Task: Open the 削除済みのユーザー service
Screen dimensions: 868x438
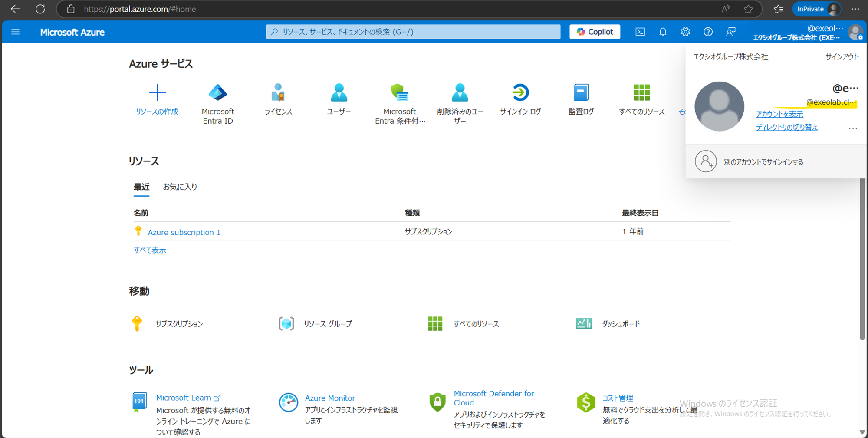Action: pyautogui.click(x=460, y=93)
